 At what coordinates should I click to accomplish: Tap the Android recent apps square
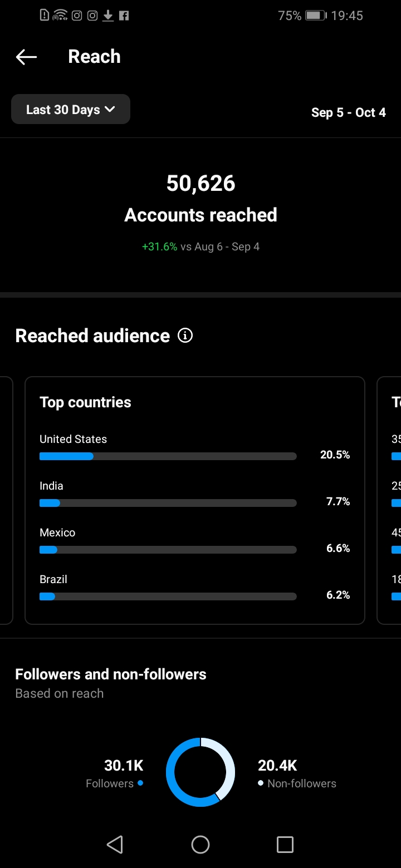point(285,845)
